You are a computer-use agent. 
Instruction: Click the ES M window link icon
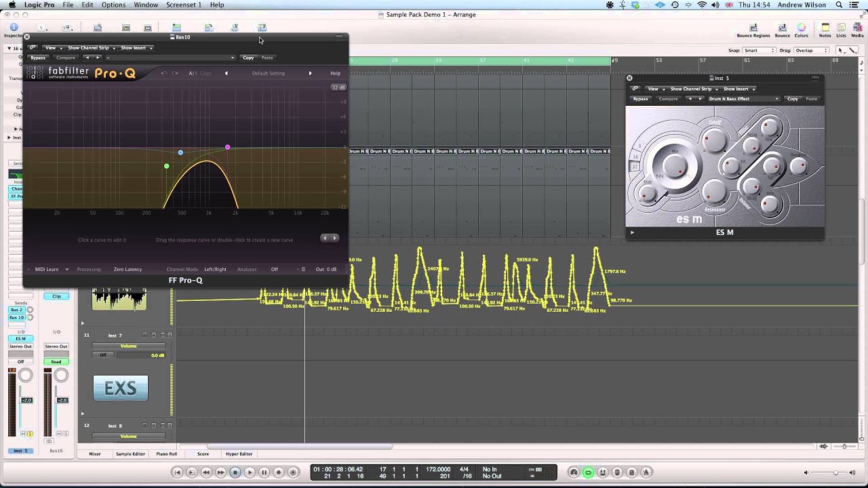click(635, 89)
